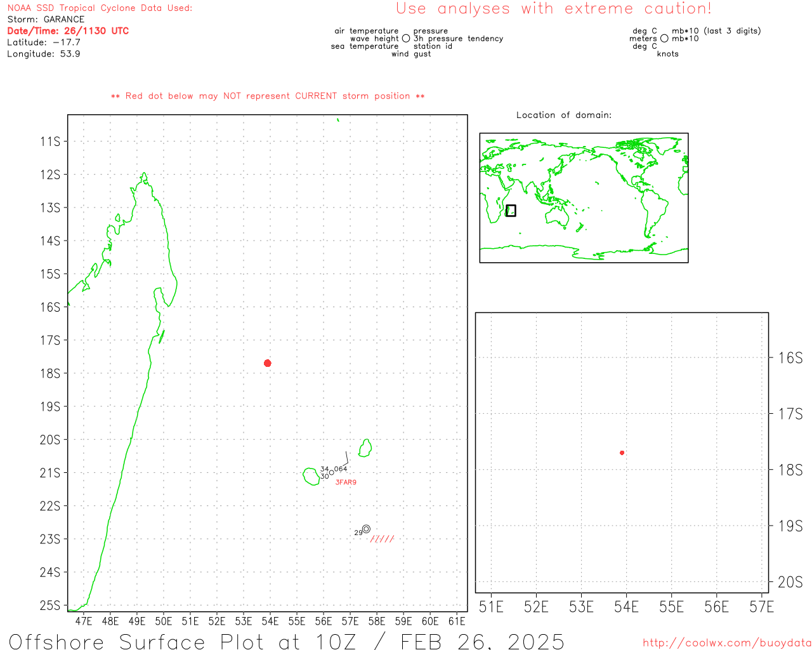Click the '3h pressure tendency' legend text
Image resolution: width=812 pixels, height=650 pixels.
(x=459, y=39)
